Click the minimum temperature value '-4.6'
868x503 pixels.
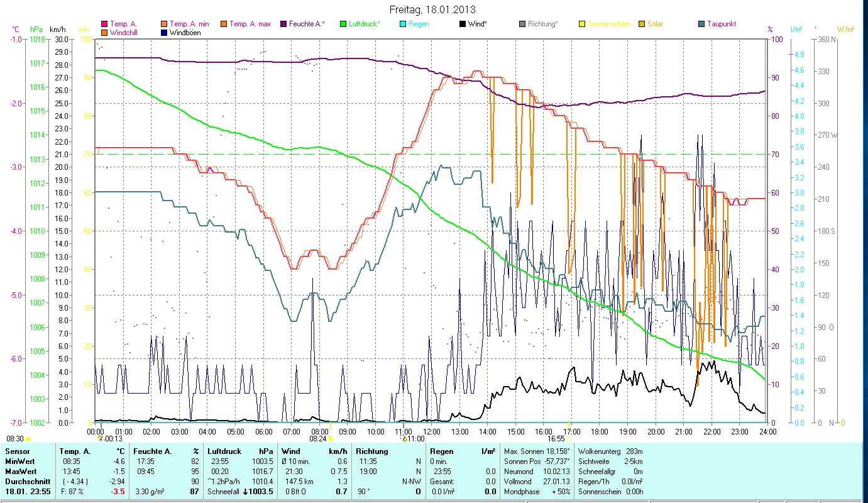coord(118,461)
